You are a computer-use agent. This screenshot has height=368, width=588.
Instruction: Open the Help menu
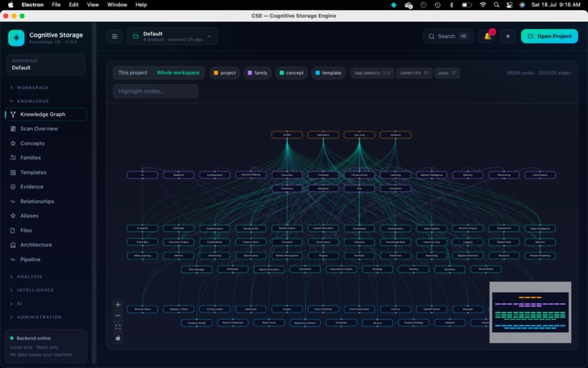point(141,5)
